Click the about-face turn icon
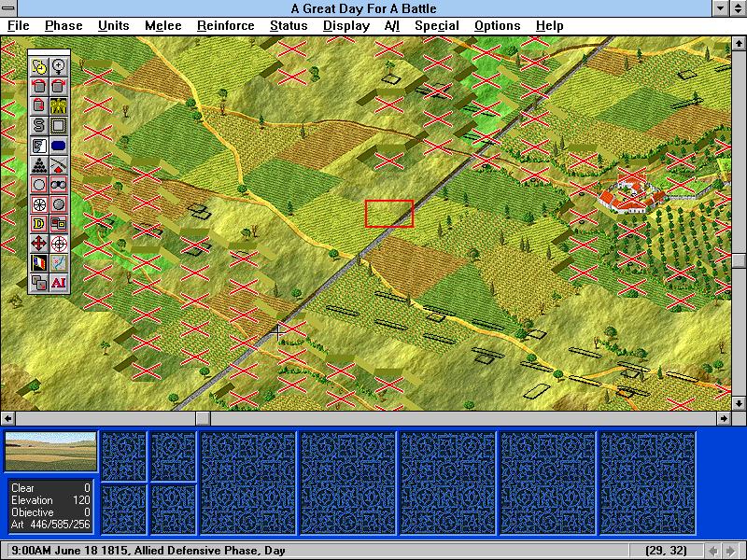 39,105
